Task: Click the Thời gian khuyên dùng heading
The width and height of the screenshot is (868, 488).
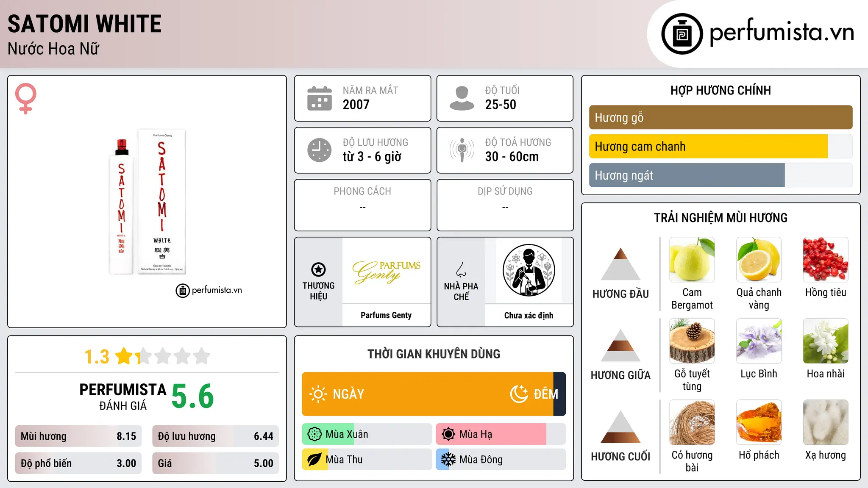Action: (434, 354)
